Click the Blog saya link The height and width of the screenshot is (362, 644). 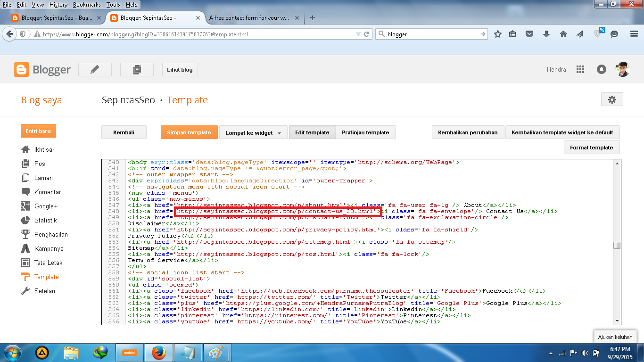41,100
